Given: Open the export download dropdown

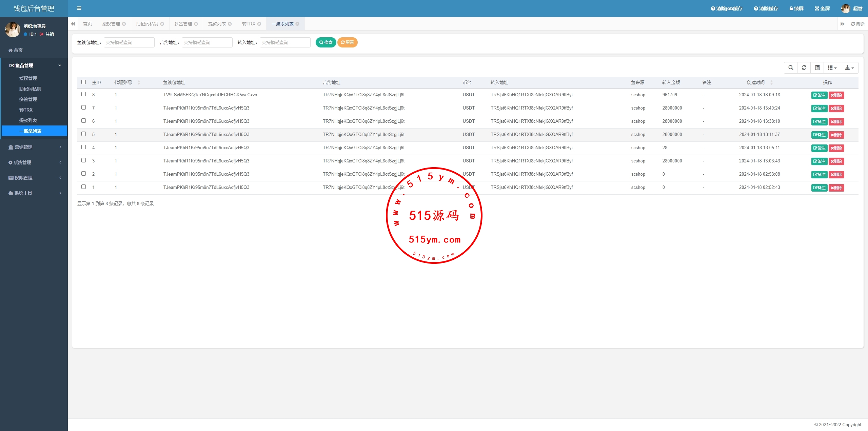Looking at the screenshot, I should [849, 68].
